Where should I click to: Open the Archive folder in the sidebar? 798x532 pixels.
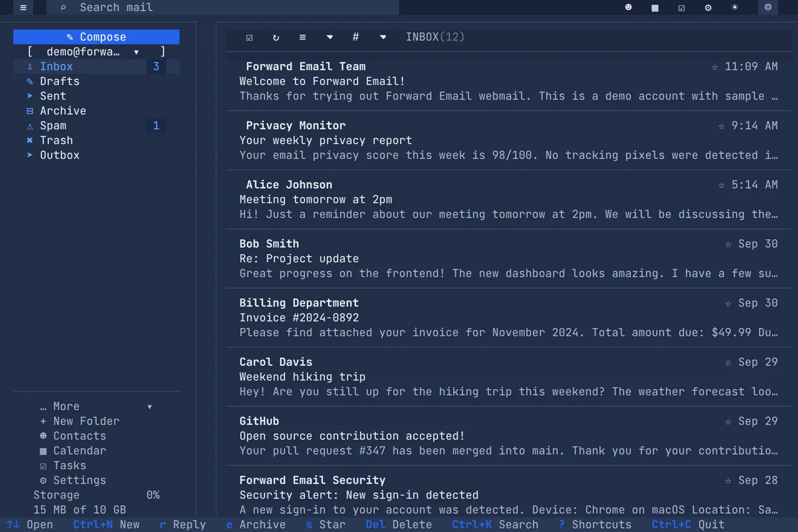pos(96,111)
